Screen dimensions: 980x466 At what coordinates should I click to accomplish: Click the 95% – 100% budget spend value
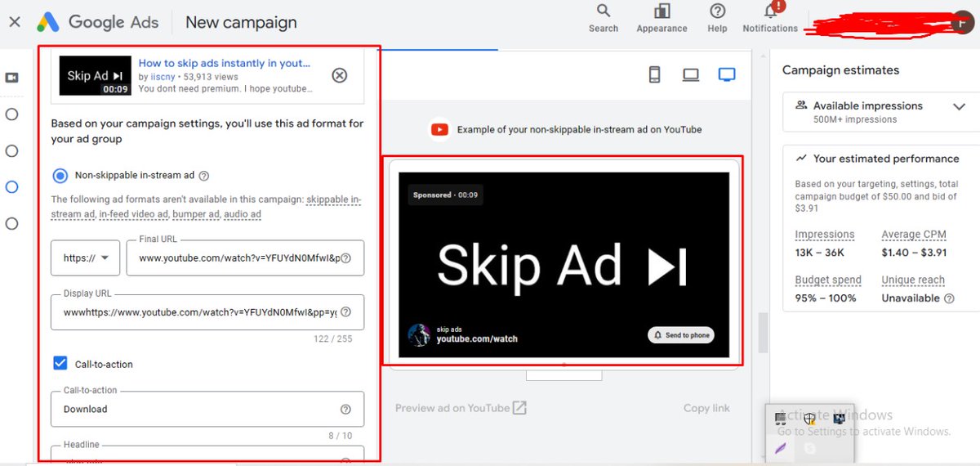826,298
